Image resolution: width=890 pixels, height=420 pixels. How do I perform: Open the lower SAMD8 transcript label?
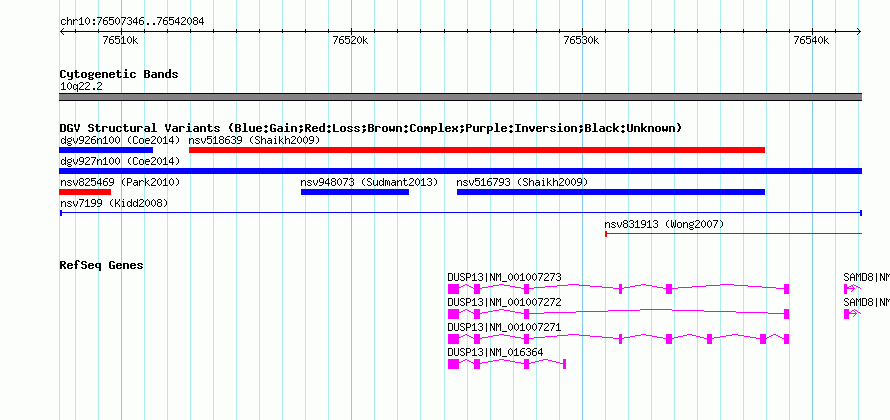[x=866, y=302]
